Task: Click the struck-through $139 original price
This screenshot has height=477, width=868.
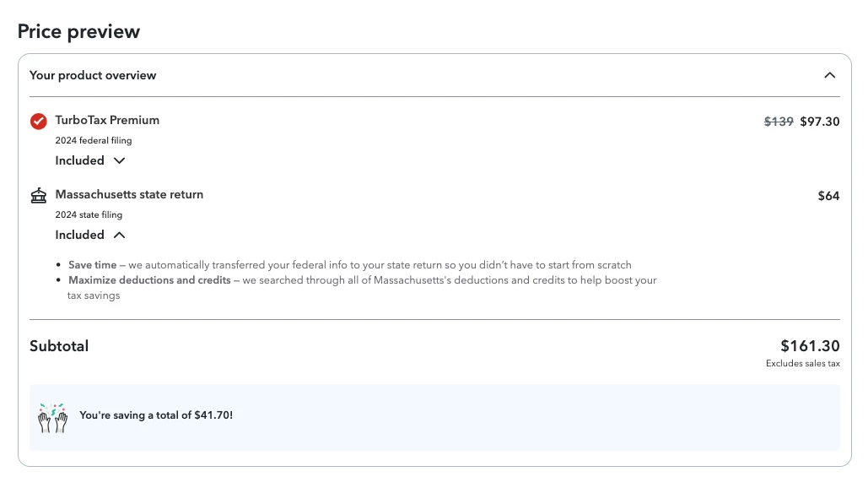Action: [x=779, y=122]
